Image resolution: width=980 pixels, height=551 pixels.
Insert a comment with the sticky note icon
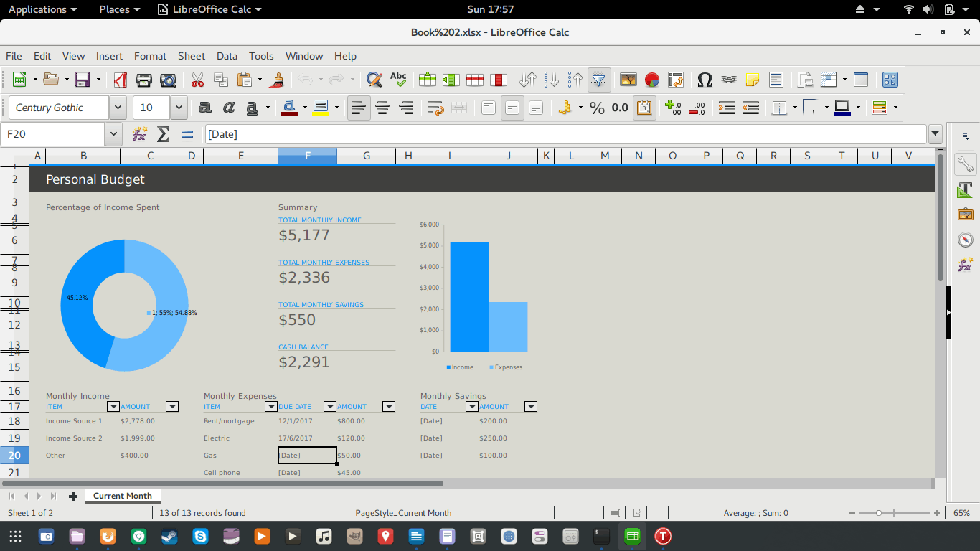753,80
